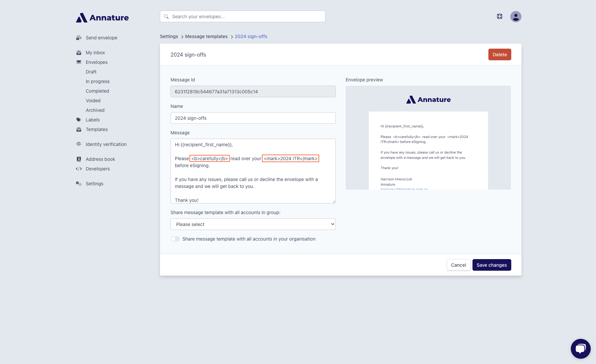Delete the 2024 sign-offs template
This screenshot has width=596, height=364.
pos(499,54)
